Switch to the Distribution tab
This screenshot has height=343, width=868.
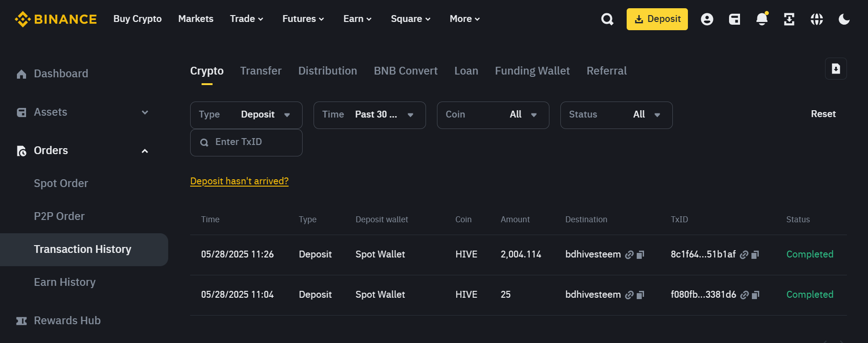point(328,71)
